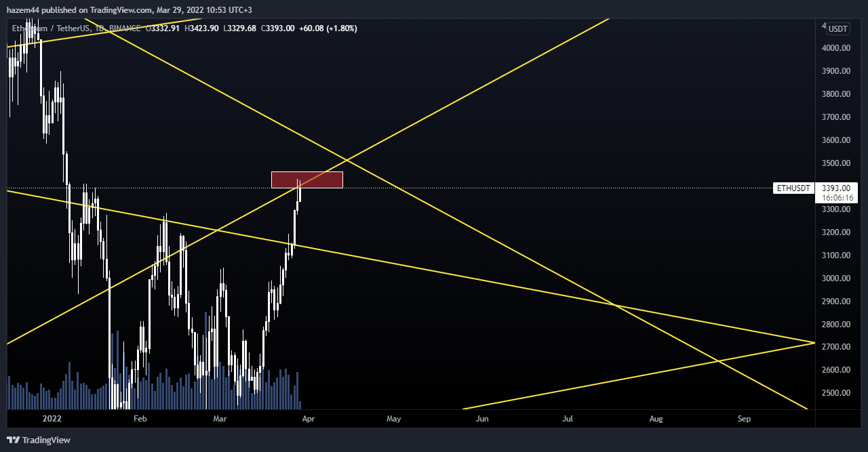868x452 pixels.
Task: Click the ETHUSDT symbol label on price axis
Action: pos(793,188)
